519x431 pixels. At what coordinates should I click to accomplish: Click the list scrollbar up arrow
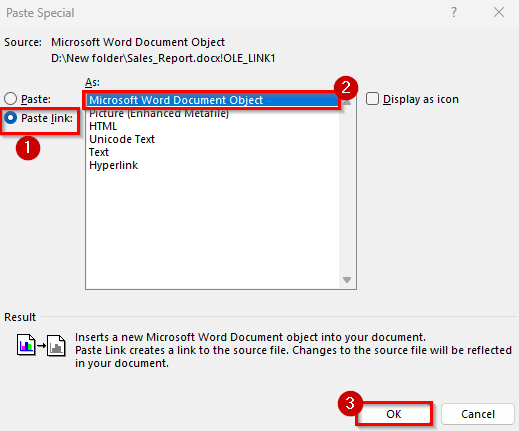(x=347, y=103)
